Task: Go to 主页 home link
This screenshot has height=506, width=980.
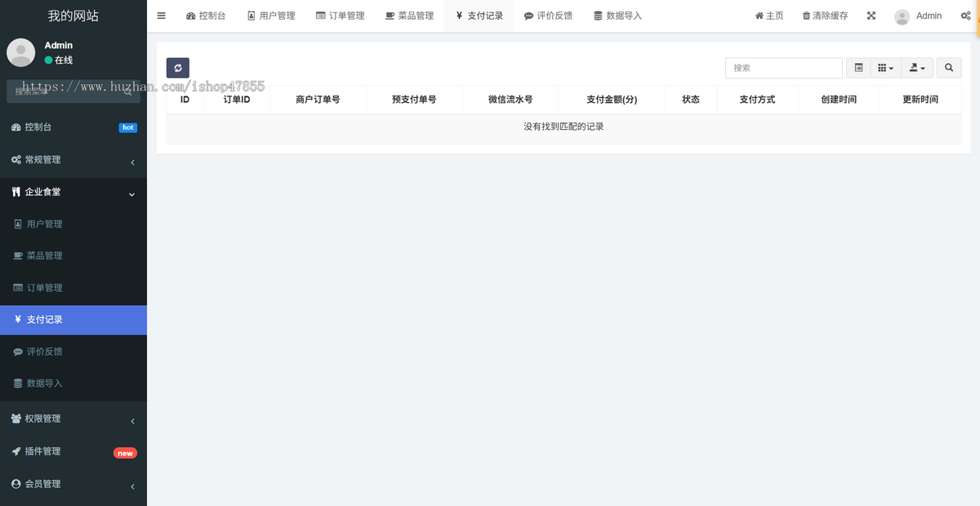Action: [x=769, y=16]
